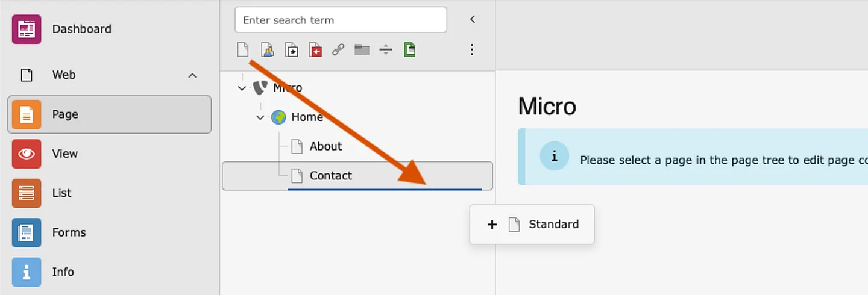Click the green page icon in toolbar
Screen dimensions: 868x295
[410, 49]
